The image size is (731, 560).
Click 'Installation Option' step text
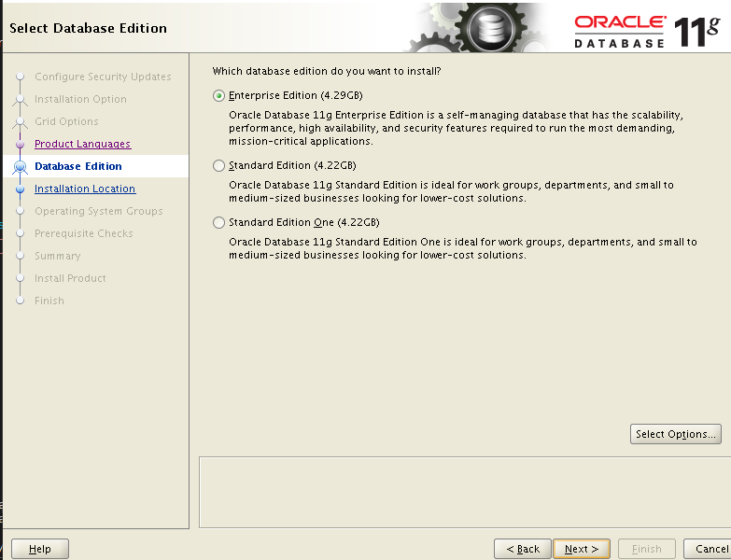click(x=80, y=99)
